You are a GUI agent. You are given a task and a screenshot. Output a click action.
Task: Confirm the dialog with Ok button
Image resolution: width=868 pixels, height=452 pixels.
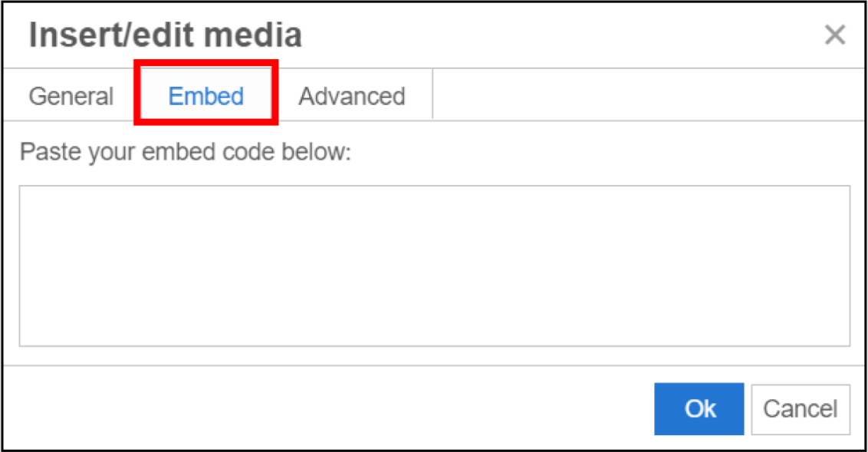[699, 409]
